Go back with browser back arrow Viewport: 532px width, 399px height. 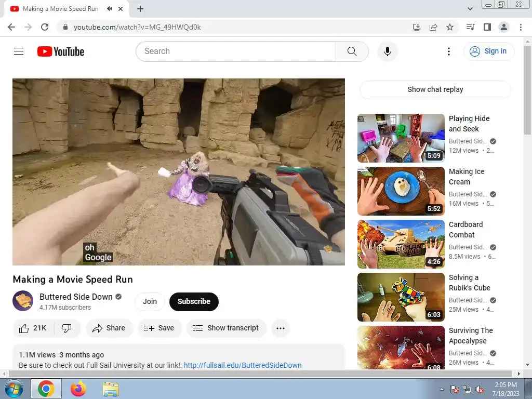[x=11, y=27]
